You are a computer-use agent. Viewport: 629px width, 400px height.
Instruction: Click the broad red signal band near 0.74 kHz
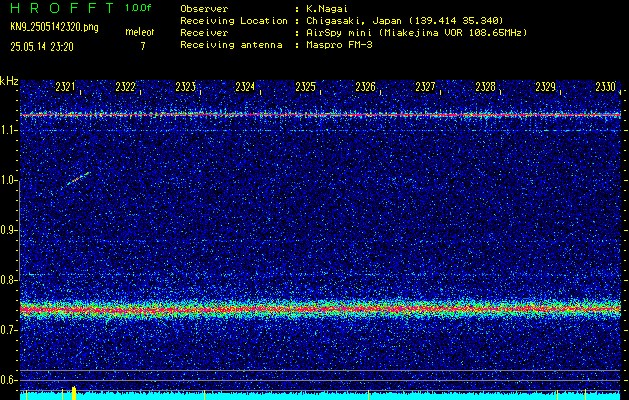320,309
